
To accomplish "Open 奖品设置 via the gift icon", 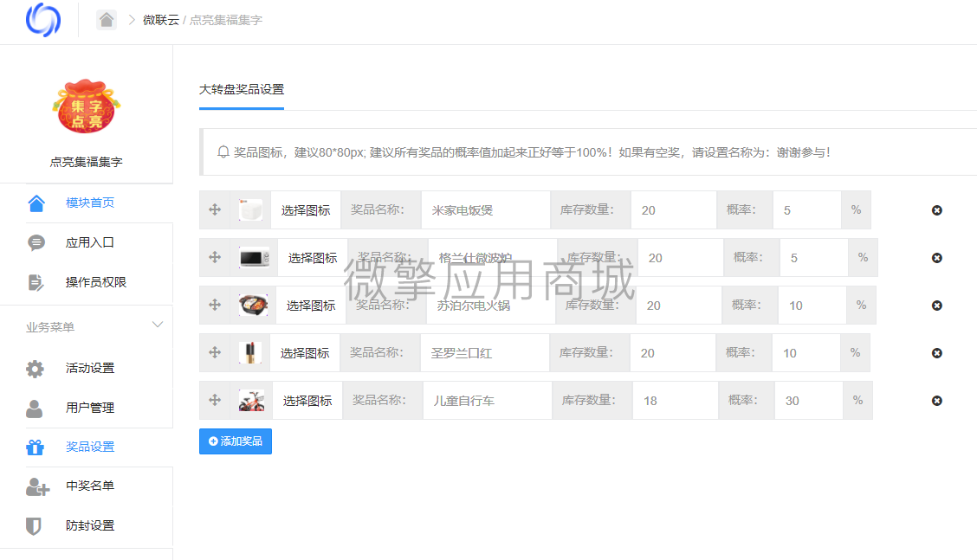I will point(35,447).
